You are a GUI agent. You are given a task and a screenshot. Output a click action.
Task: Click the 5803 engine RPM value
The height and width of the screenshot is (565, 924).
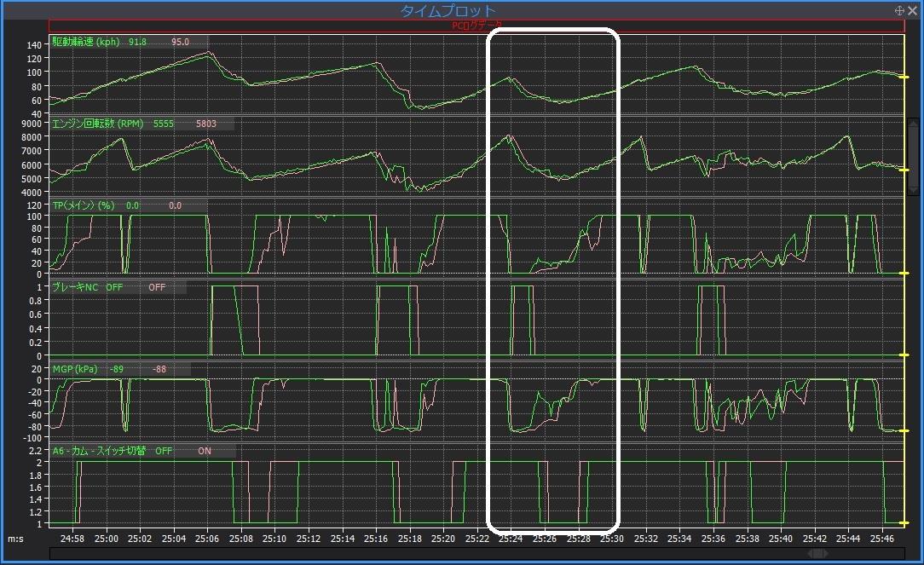(x=206, y=124)
